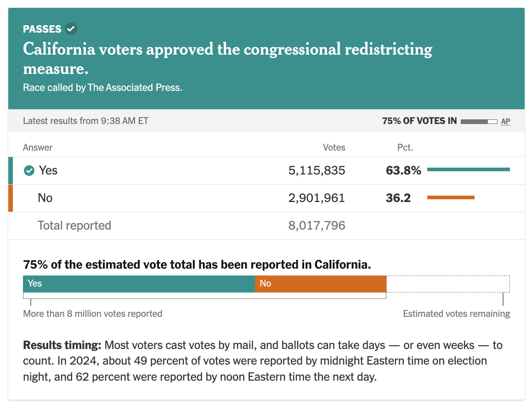This screenshot has width=532, height=405.
Task: Click the 5,115,835 Yes vote count
Action: pyautogui.click(x=317, y=171)
